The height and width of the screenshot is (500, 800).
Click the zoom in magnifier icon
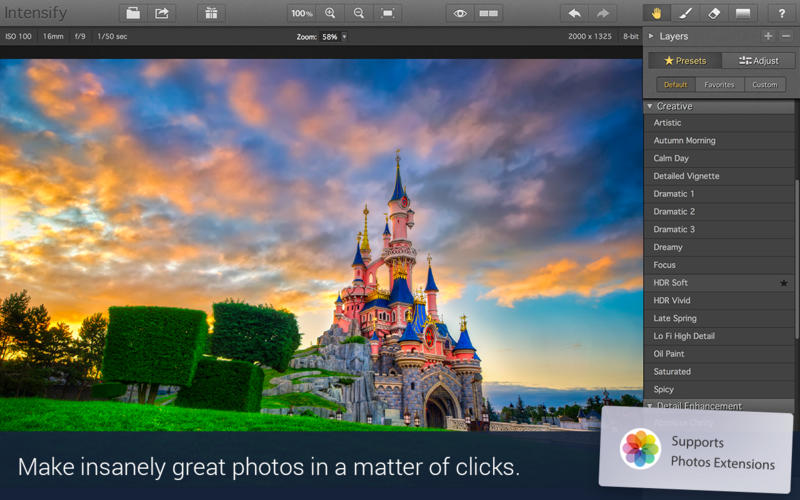point(330,13)
